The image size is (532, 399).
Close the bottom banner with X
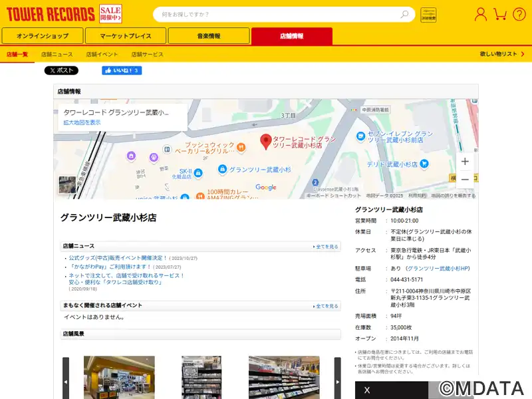367,390
